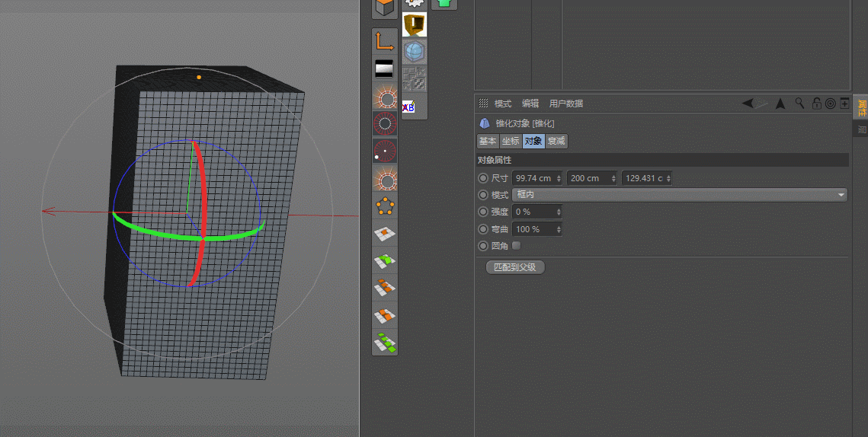The image size is (868, 437).
Task: Click the blue wireframe sphere icon
Action: tap(414, 52)
